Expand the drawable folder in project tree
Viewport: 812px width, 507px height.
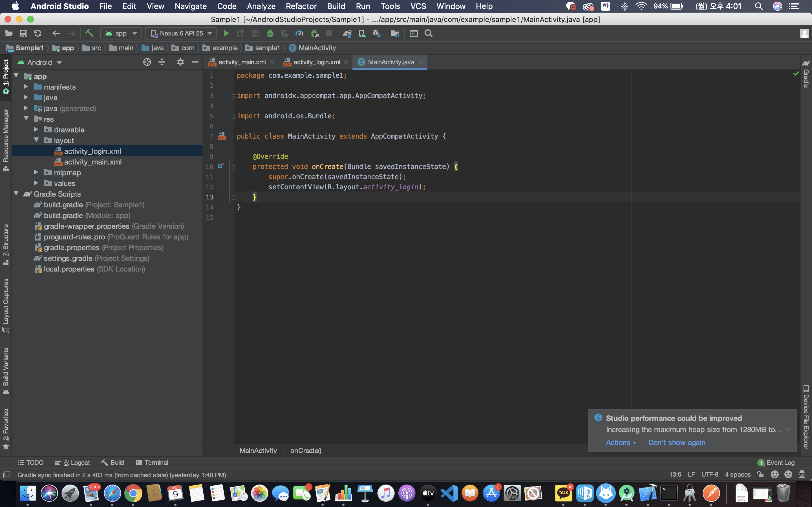36,130
